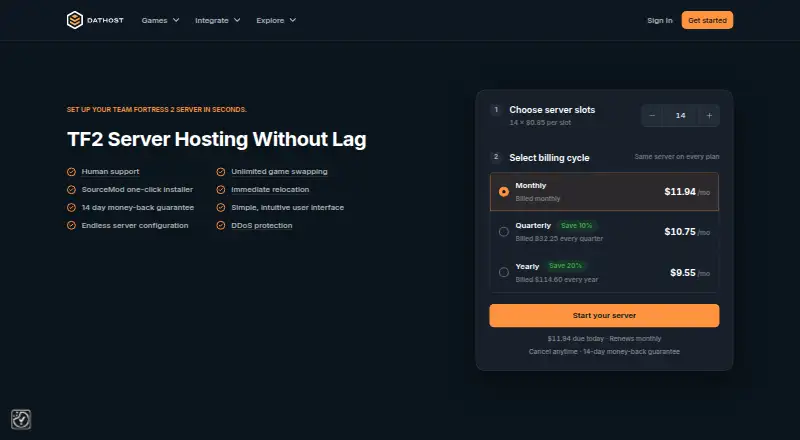Select the Monthly billing radio button
Viewport: 800px width, 440px height.
coord(504,191)
